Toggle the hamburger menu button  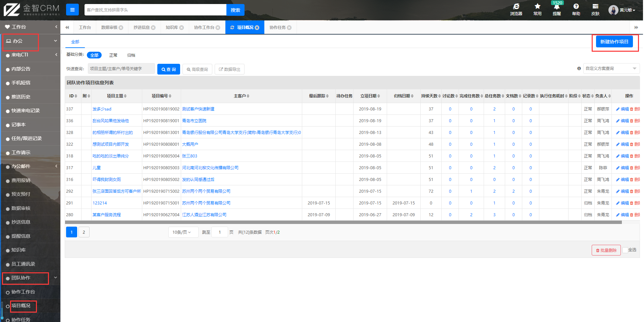coord(72,10)
